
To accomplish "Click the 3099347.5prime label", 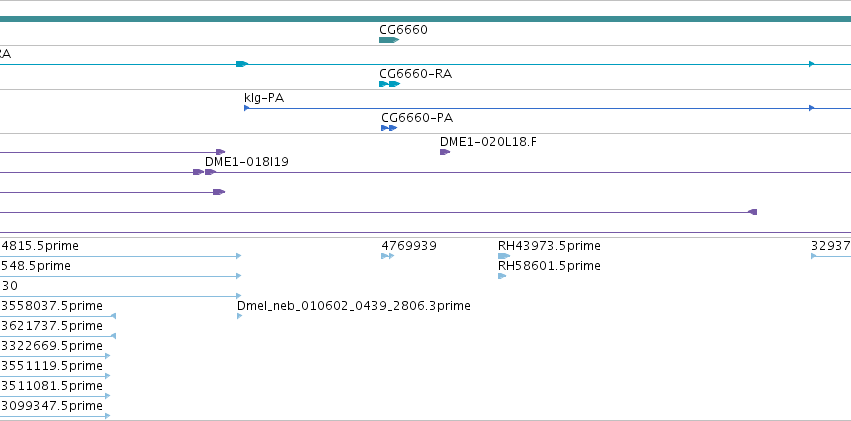I will pos(52,406).
